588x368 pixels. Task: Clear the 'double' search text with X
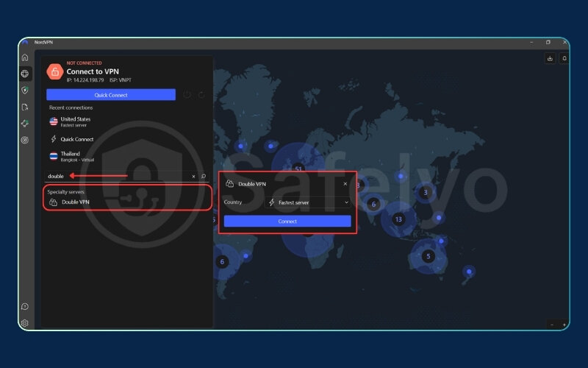193,176
